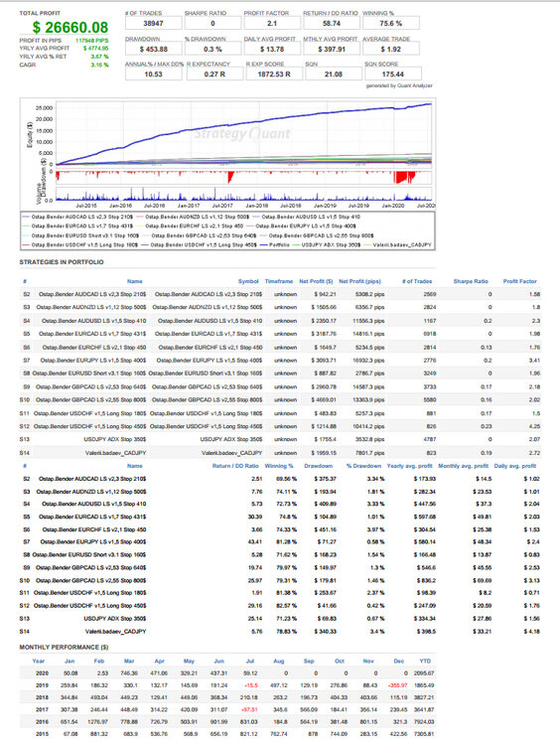
Task: Click the Net Profit (pips) column header
Action: click(359, 281)
